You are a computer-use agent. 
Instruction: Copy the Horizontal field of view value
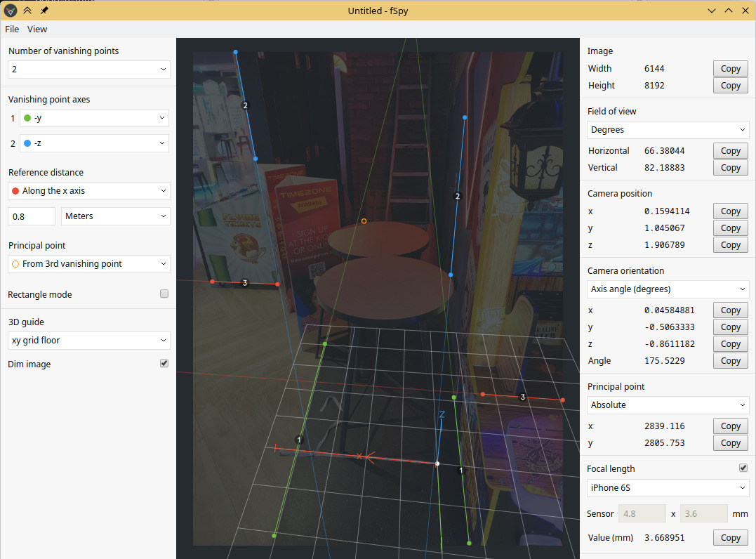730,151
